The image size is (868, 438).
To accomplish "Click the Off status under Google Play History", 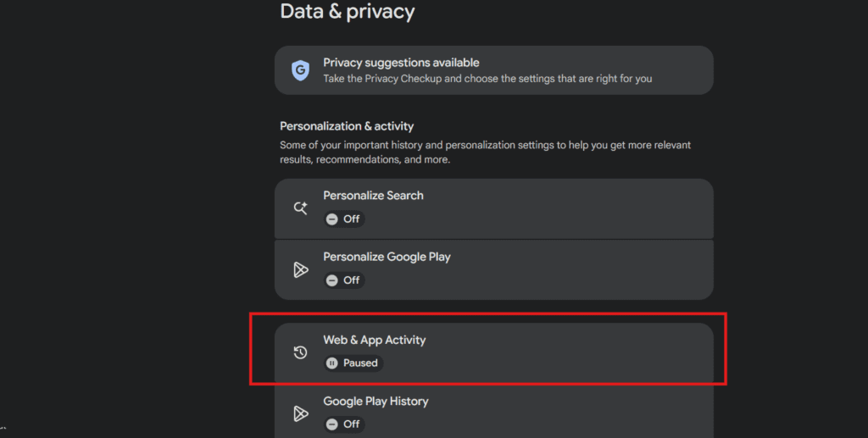I will [x=344, y=424].
